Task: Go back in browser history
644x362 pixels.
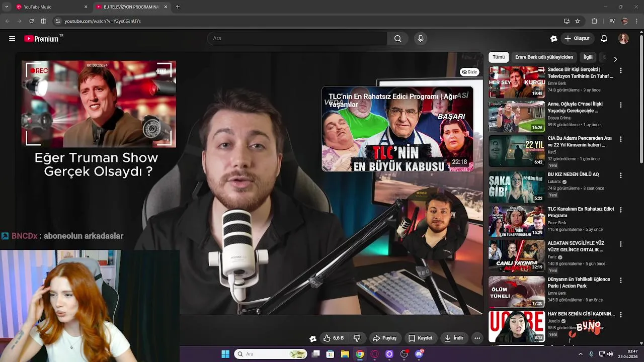Action: [7, 21]
